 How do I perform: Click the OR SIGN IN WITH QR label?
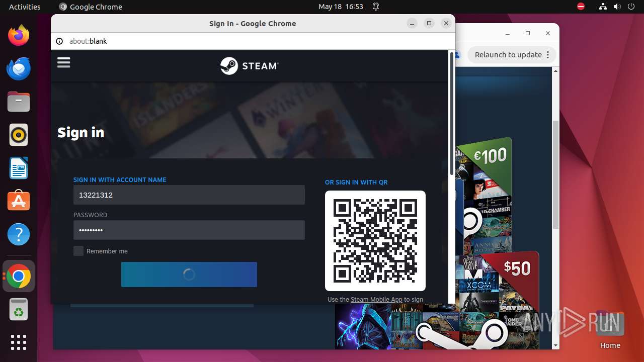pos(356,183)
